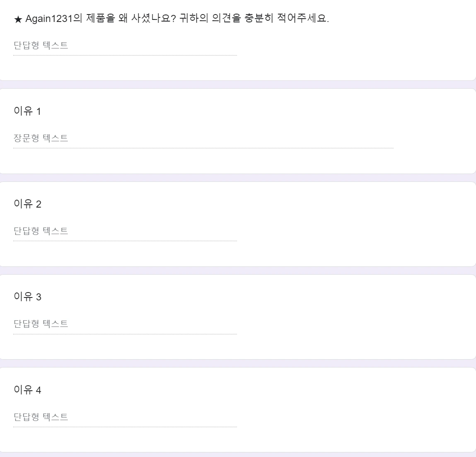The height and width of the screenshot is (457, 476).
Task: Click the 단답형 텍스트 field under 이유 4
Action: point(124,417)
